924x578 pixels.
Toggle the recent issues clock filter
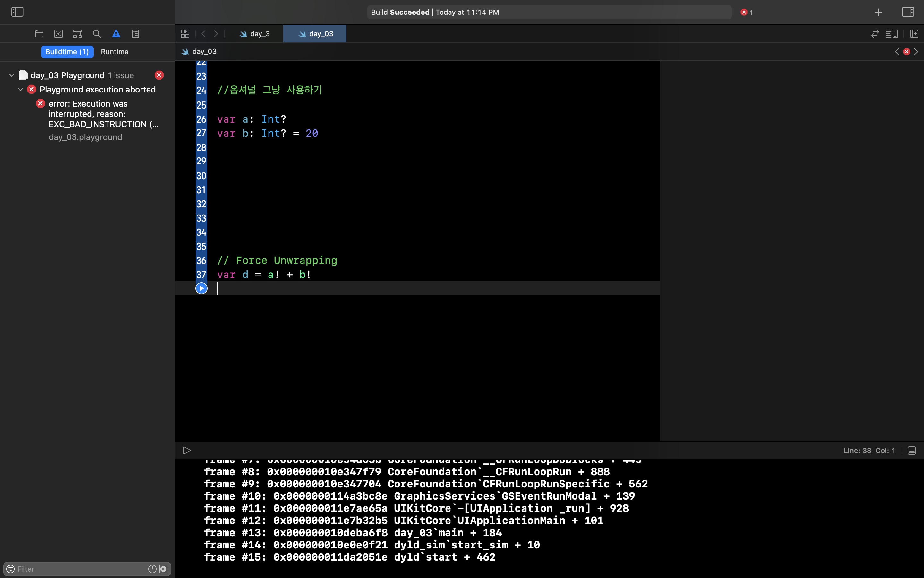[152, 569]
